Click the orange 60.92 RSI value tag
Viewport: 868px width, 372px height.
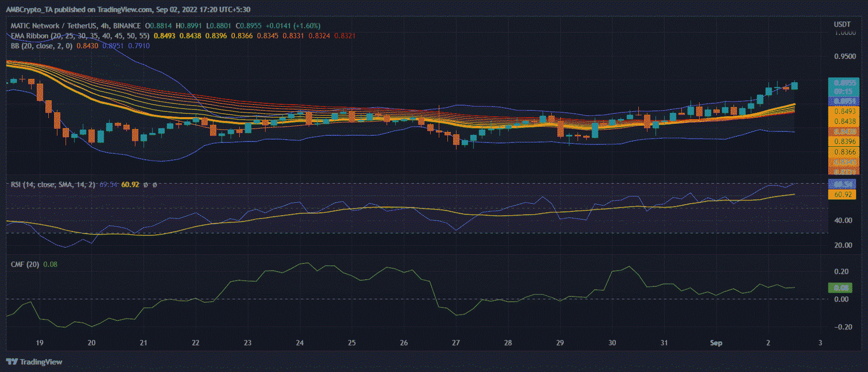pos(843,195)
